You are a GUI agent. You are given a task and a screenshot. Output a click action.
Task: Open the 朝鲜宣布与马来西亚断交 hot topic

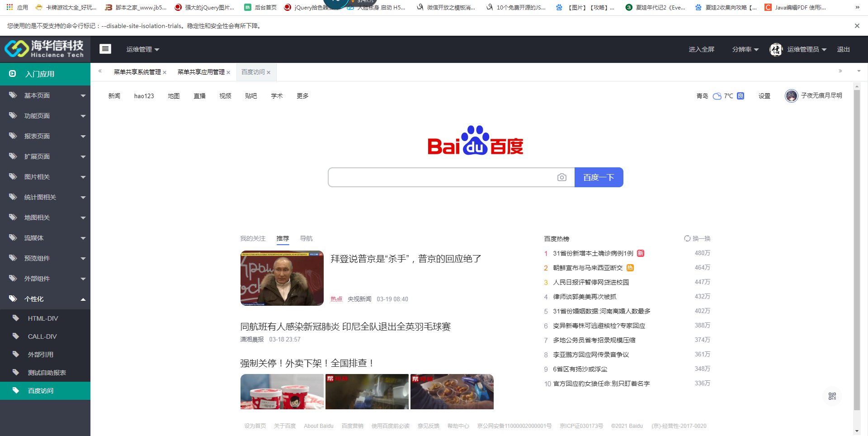(x=588, y=268)
